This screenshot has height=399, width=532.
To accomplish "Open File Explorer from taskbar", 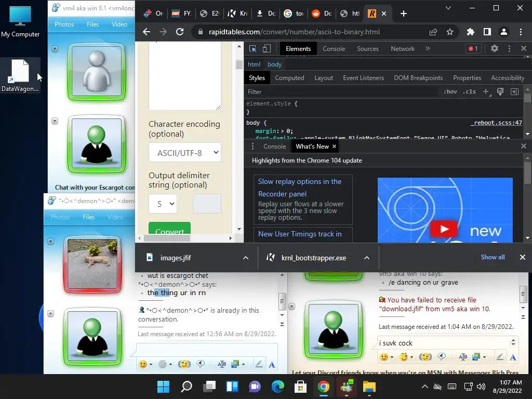I will tap(369, 386).
